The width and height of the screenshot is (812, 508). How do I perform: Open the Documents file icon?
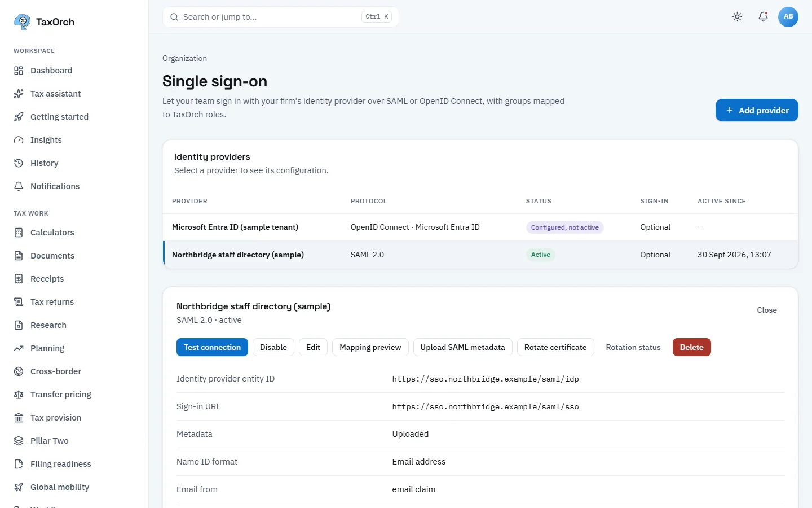click(19, 256)
